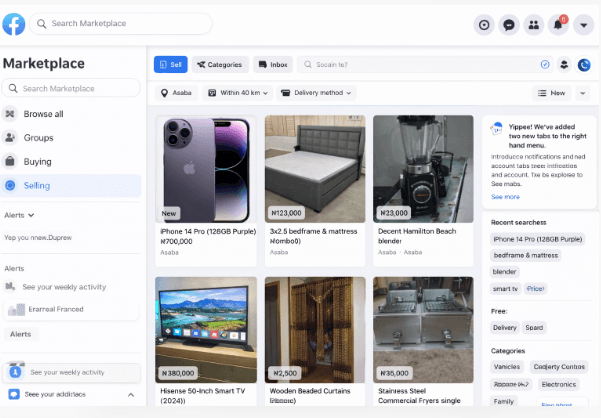Expand the Alerts chevron
Screen dimensions: 601x418
31,215
